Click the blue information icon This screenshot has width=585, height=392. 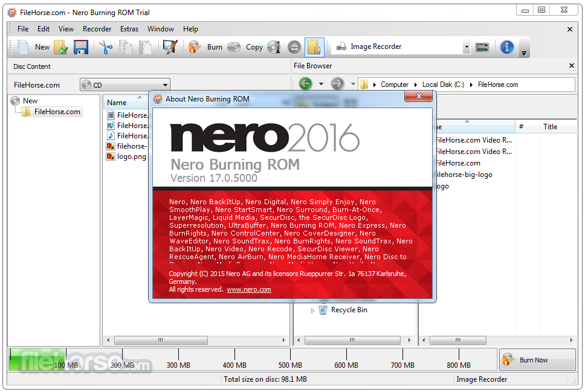506,47
